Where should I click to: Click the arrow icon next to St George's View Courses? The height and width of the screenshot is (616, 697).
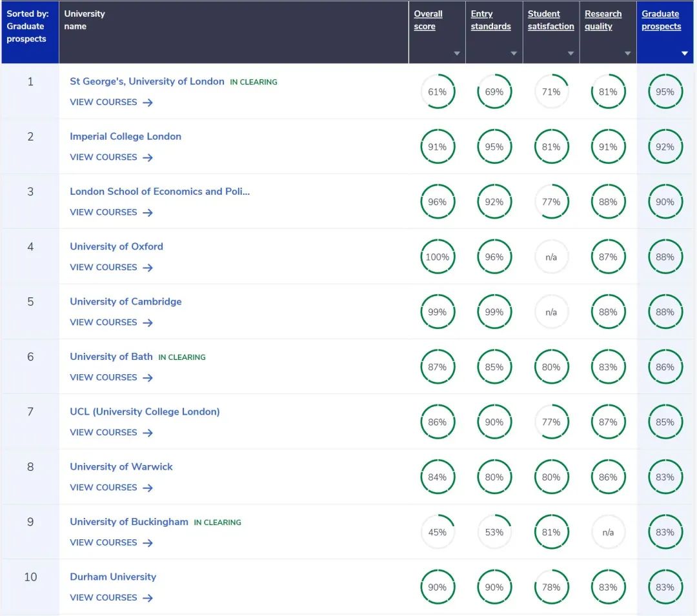coord(148,103)
